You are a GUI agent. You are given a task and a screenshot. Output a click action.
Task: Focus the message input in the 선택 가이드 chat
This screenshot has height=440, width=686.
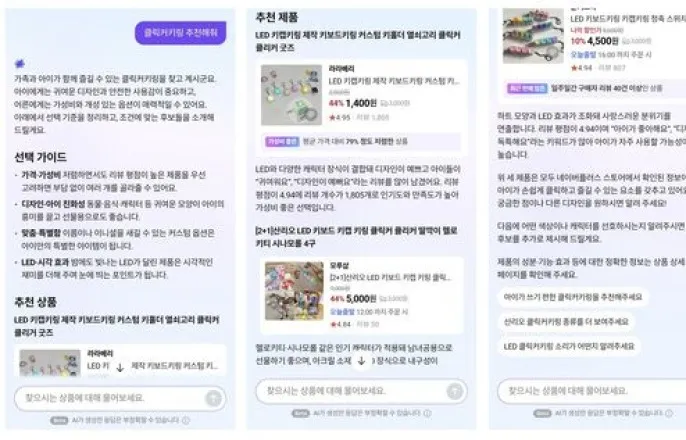(120, 398)
